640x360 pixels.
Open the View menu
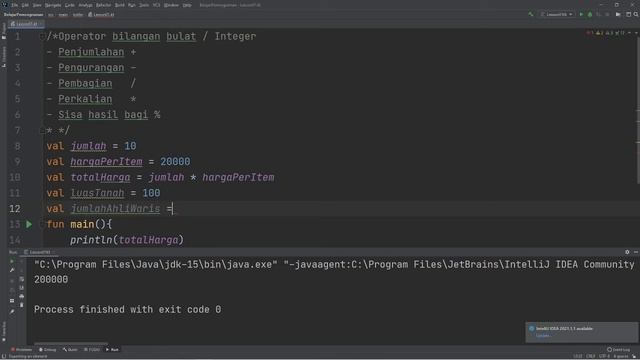click(37, 5)
